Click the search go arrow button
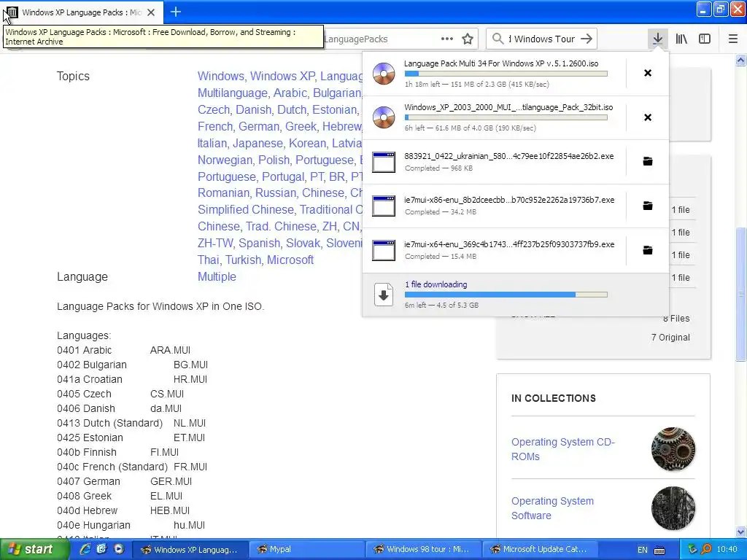 [x=587, y=39]
